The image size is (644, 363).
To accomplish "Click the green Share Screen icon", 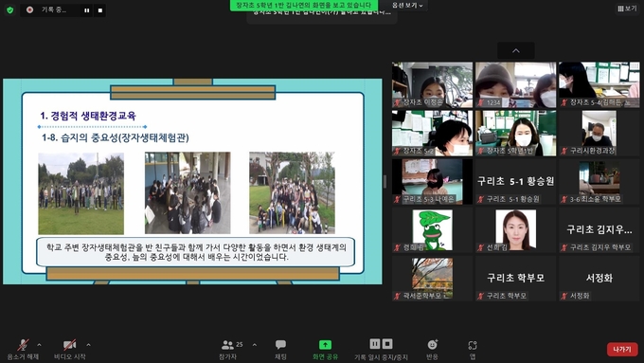I will [325, 344].
